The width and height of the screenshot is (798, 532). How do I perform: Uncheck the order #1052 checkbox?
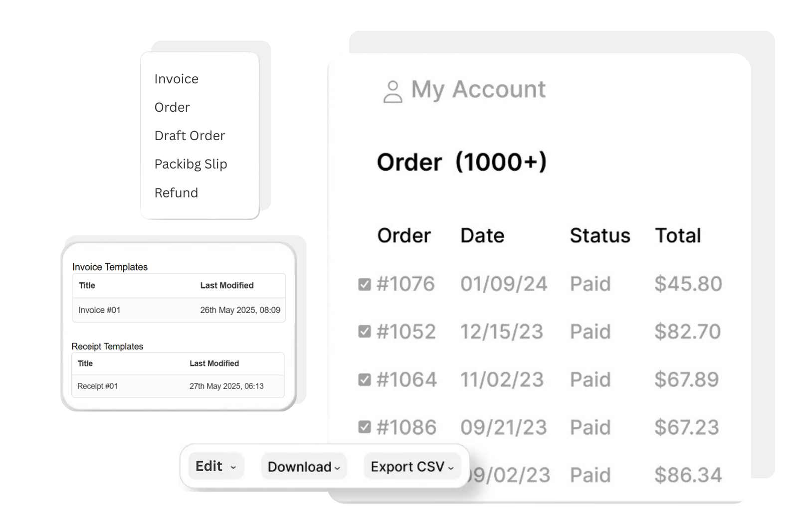point(365,332)
